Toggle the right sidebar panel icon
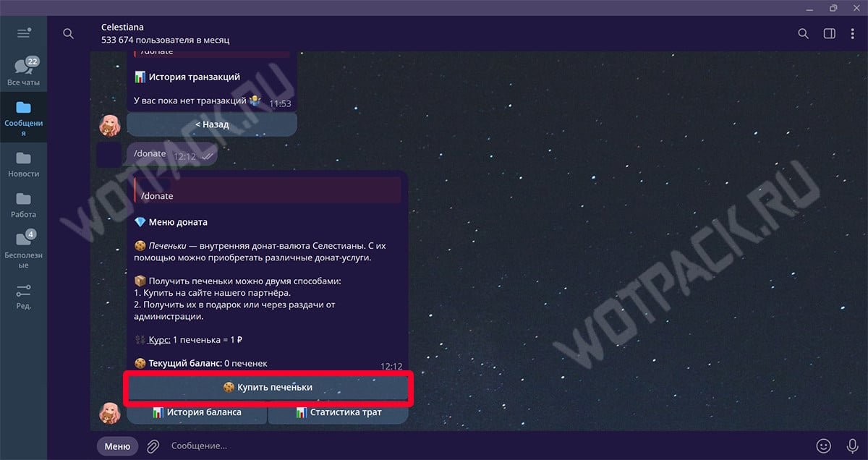 [x=829, y=33]
